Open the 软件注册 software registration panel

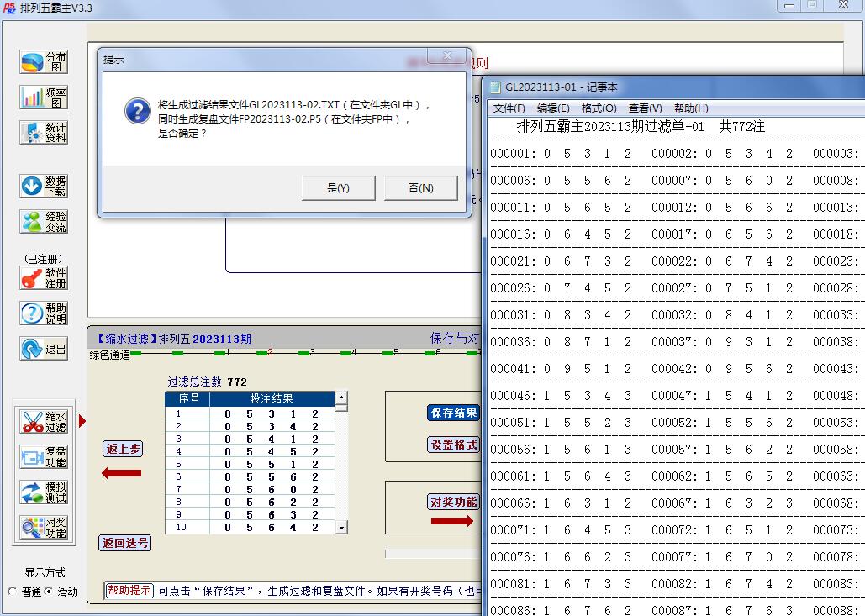coord(42,276)
